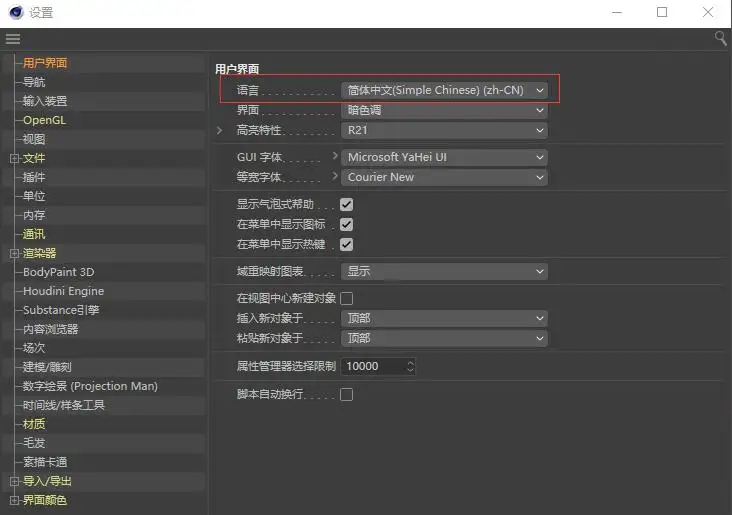This screenshot has width=732, height=515.
Task: Open the 语言 language dropdown
Action: (444, 90)
